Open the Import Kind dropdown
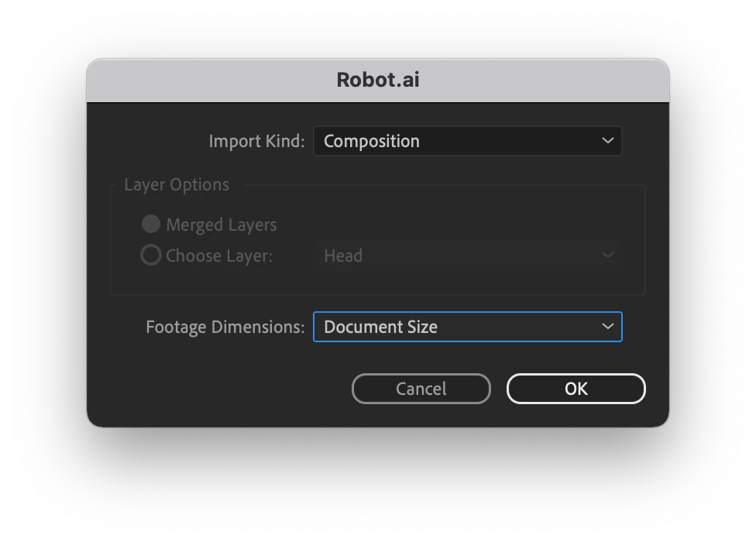756x542 pixels. [467, 141]
